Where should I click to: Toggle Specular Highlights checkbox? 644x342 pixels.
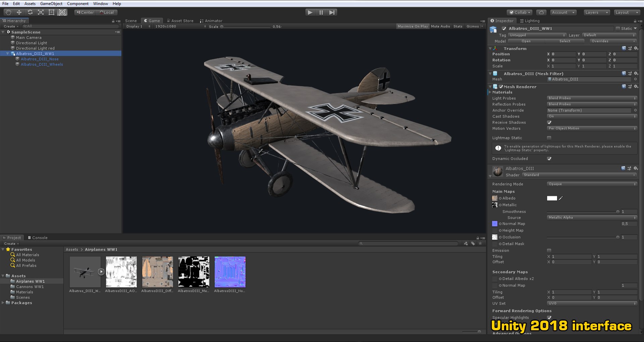pyautogui.click(x=549, y=318)
